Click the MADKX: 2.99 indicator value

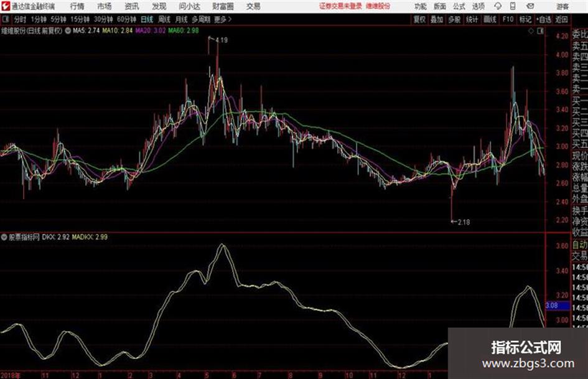click(x=90, y=236)
